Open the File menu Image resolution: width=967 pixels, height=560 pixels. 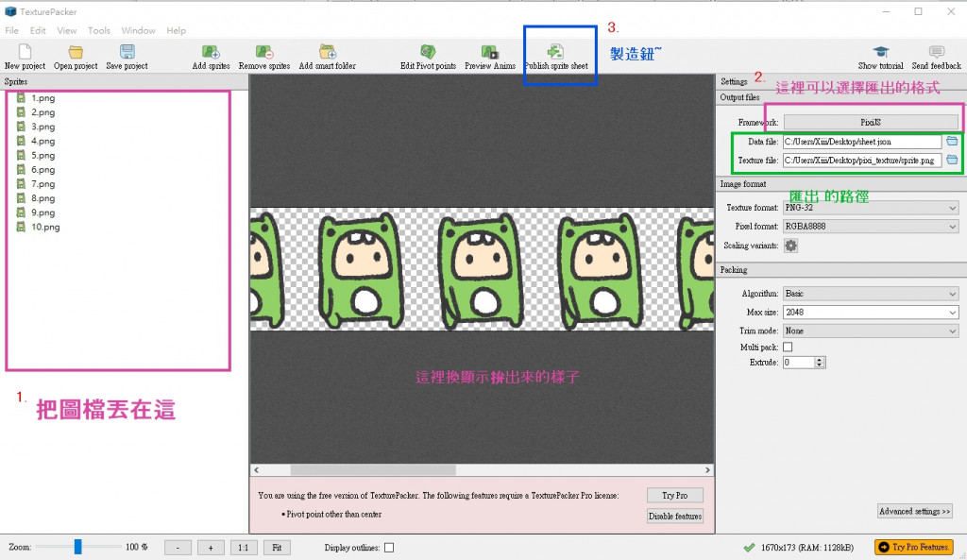(11, 30)
